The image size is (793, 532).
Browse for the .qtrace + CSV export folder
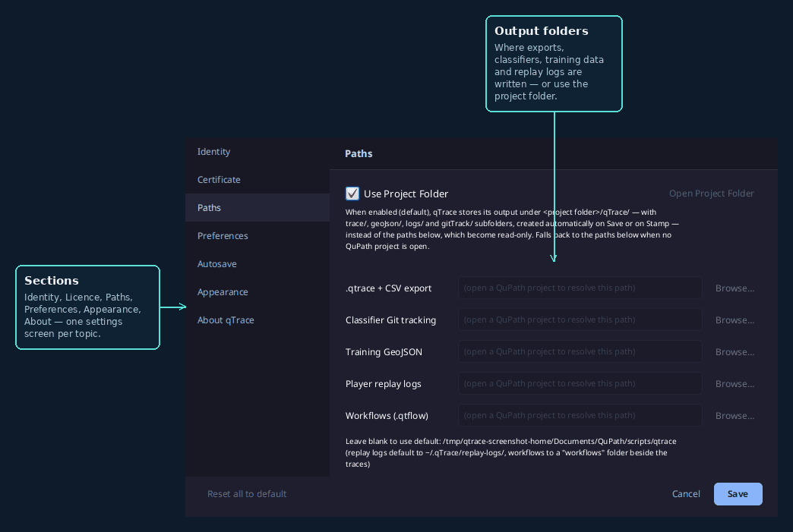click(x=735, y=288)
